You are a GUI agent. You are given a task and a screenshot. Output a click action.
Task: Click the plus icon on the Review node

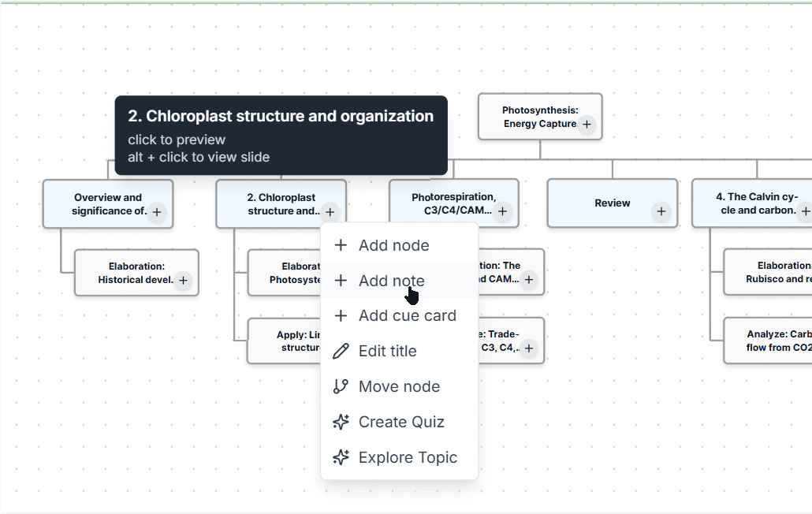coord(661,210)
